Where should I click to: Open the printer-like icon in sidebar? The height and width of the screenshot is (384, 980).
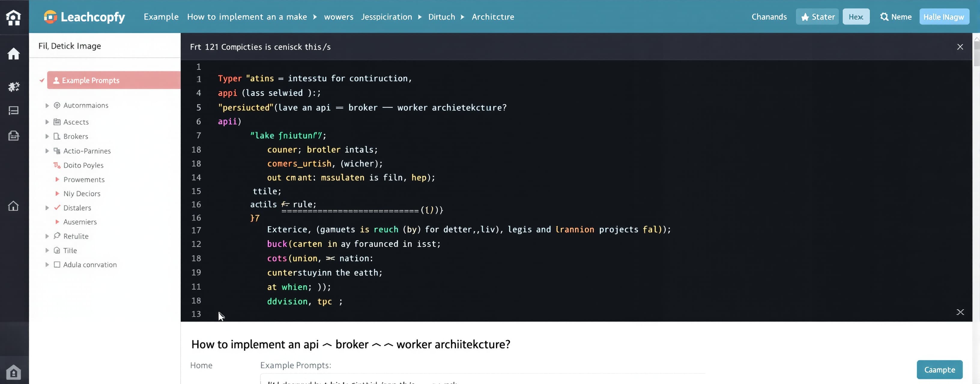14,135
